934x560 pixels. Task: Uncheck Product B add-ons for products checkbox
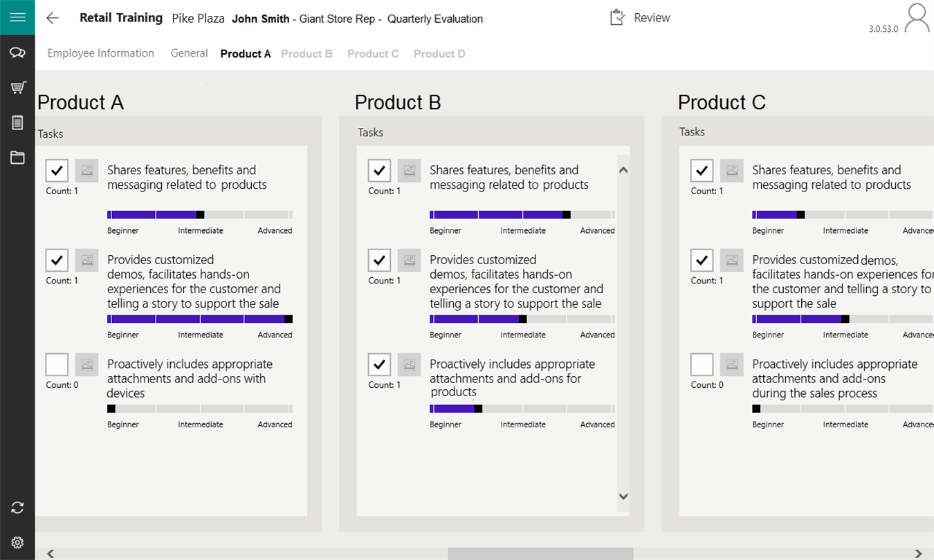click(x=379, y=364)
